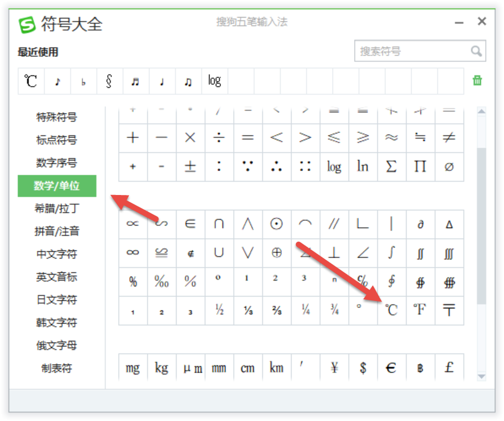Viewport: 504px width, 421px height.
Task: Switch to 数字序号 category
Action: click(x=56, y=163)
